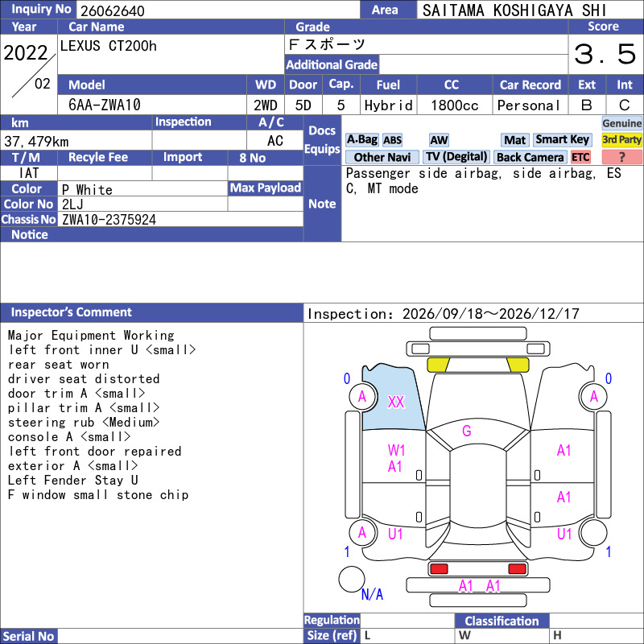Viewport: 644px width, 644px height.
Task: Toggle the yellow 3rd Party label
Action: (621, 139)
